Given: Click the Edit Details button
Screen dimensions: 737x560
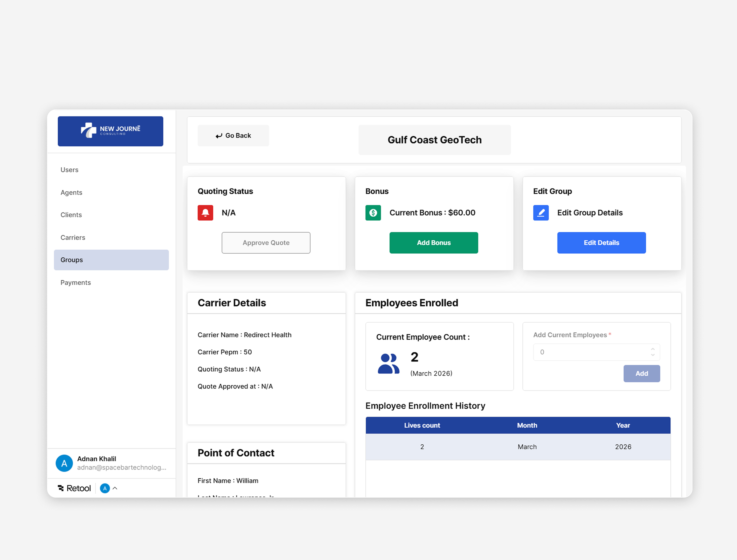Looking at the screenshot, I should click(x=601, y=243).
